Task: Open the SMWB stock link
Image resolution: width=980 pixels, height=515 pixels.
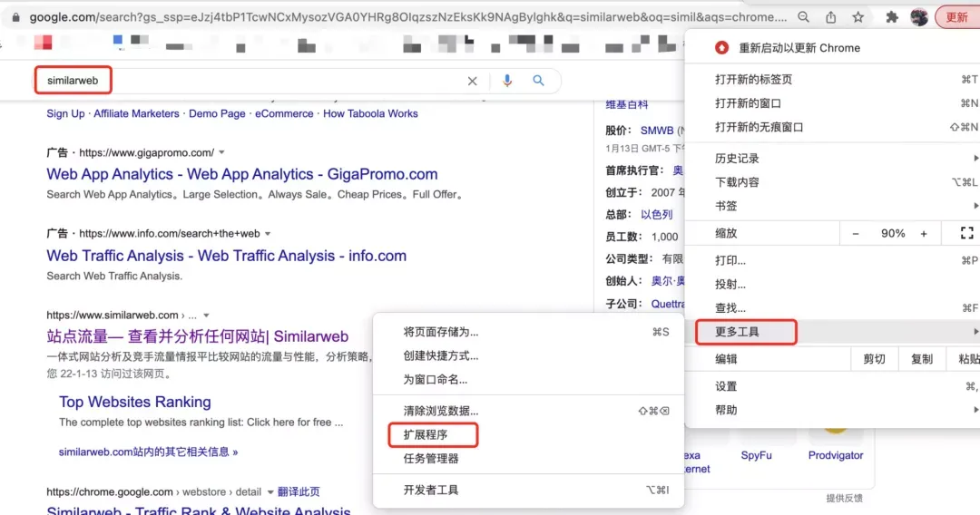Action: point(657,131)
